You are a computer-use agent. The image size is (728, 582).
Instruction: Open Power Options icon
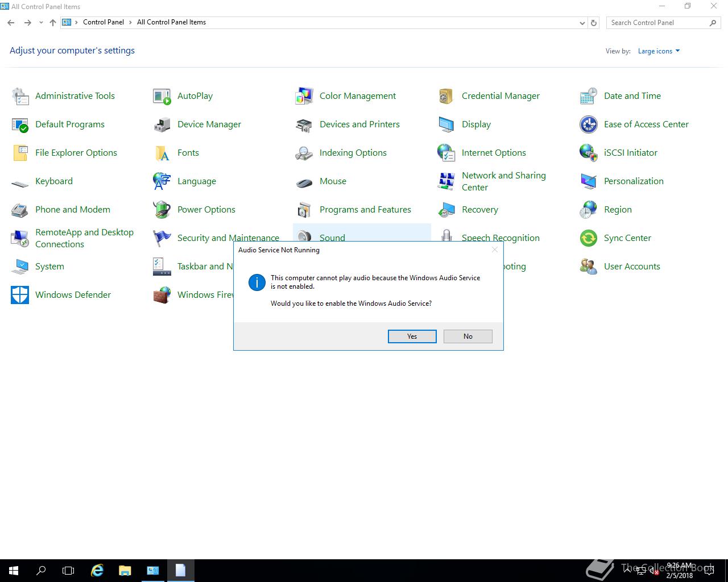click(x=162, y=210)
